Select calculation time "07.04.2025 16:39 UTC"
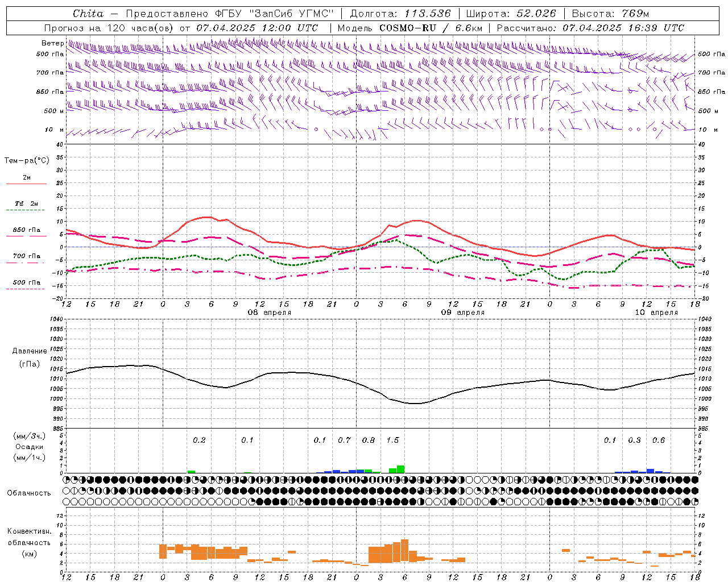The image size is (728, 582). point(623,28)
